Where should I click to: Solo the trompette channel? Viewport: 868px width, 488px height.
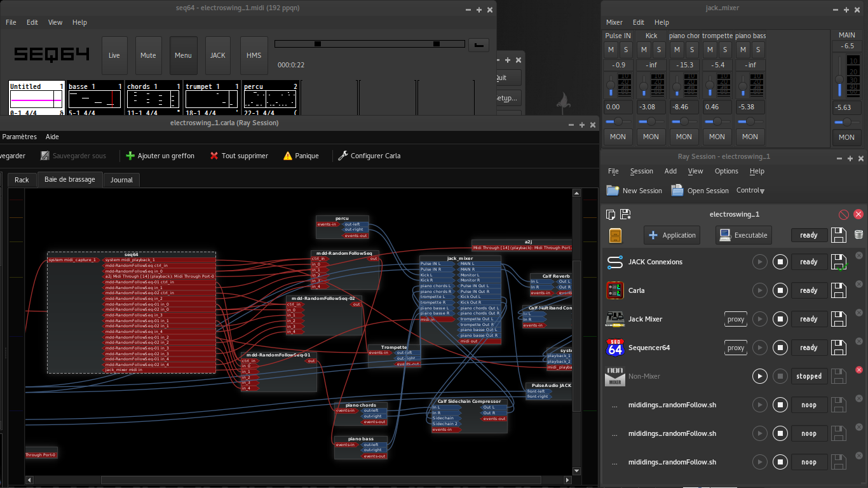[725, 50]
